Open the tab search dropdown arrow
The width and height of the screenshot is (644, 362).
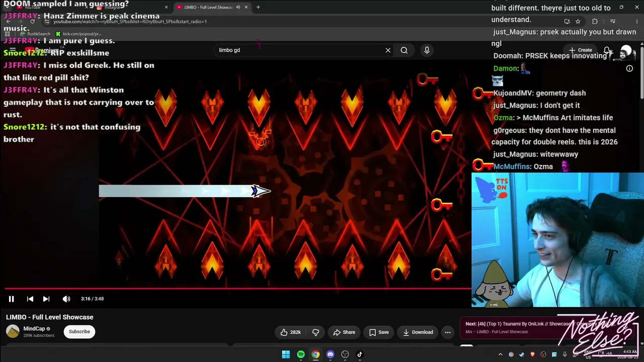click(x=6, y=8)
